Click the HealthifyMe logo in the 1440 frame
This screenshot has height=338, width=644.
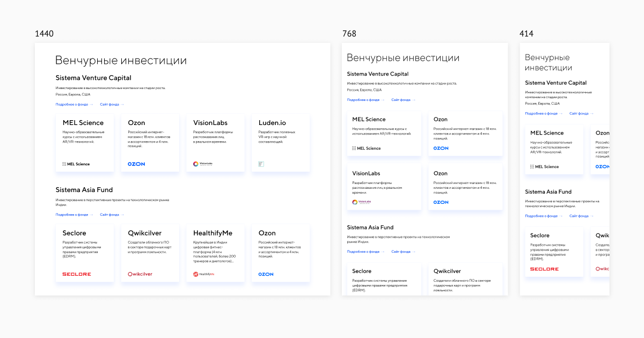coord(204,274)
